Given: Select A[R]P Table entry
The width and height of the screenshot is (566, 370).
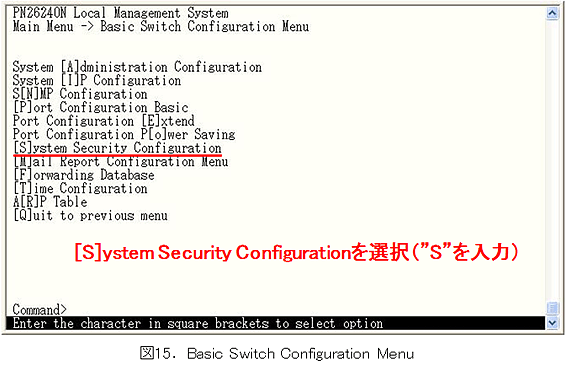Looking at the screenshot, I should [x=50, y=202].
